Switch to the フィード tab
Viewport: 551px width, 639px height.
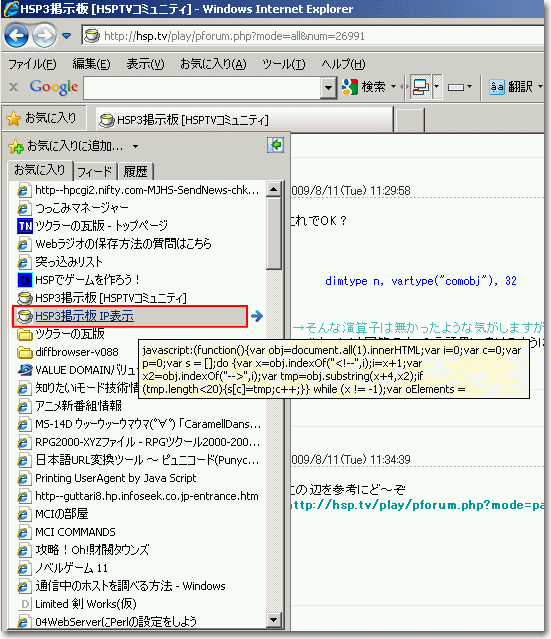tap(95, 172)
